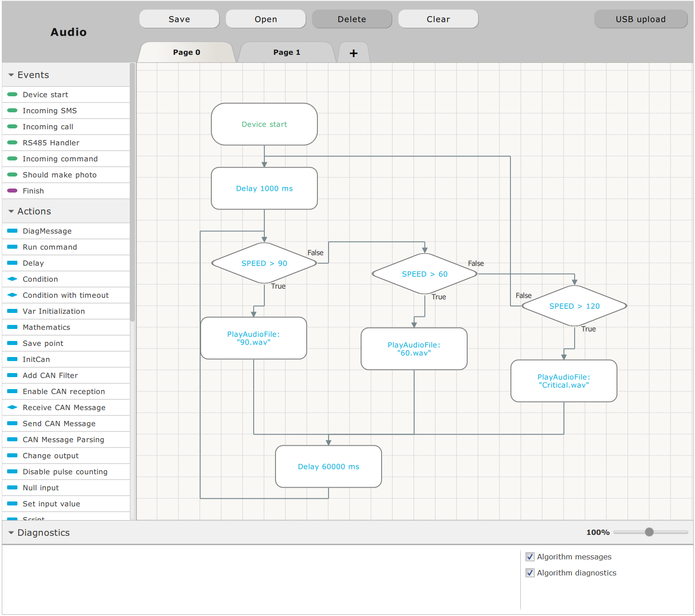Screen dimensions: 695x616
Task: Switch to the Page 1 tab
Action: pyautogui.click(x=287, y=53)
